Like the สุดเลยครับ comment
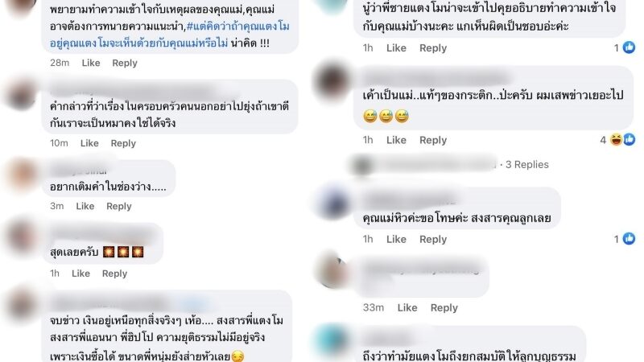The image size is (644, 362). [80, 274]
